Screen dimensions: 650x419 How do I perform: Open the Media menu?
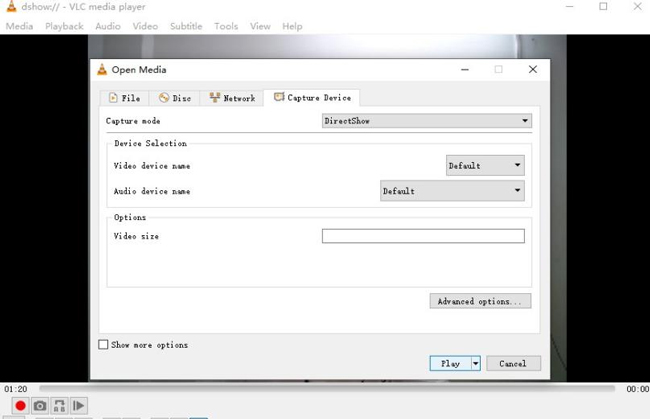coord(19,26)
